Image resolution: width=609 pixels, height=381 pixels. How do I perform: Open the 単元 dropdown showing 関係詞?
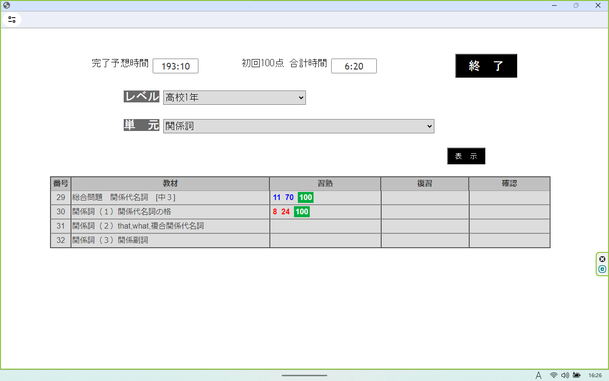click(x=298, y=126)
